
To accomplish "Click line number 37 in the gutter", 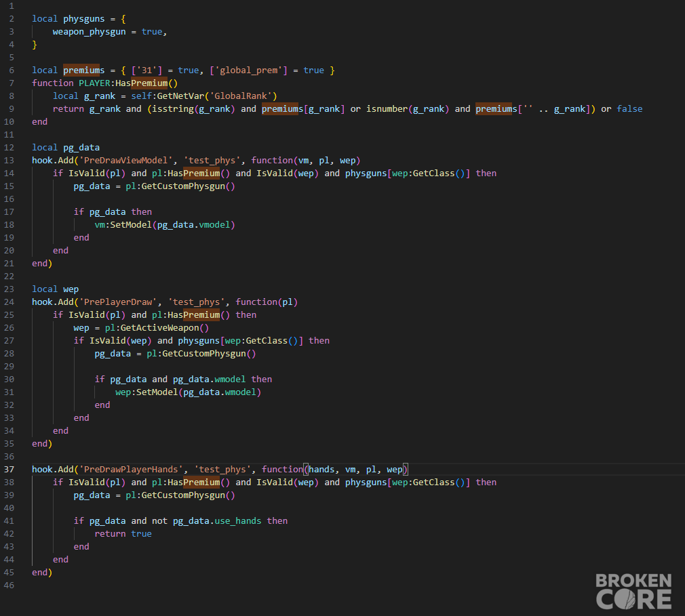I will tap(9, 470).
